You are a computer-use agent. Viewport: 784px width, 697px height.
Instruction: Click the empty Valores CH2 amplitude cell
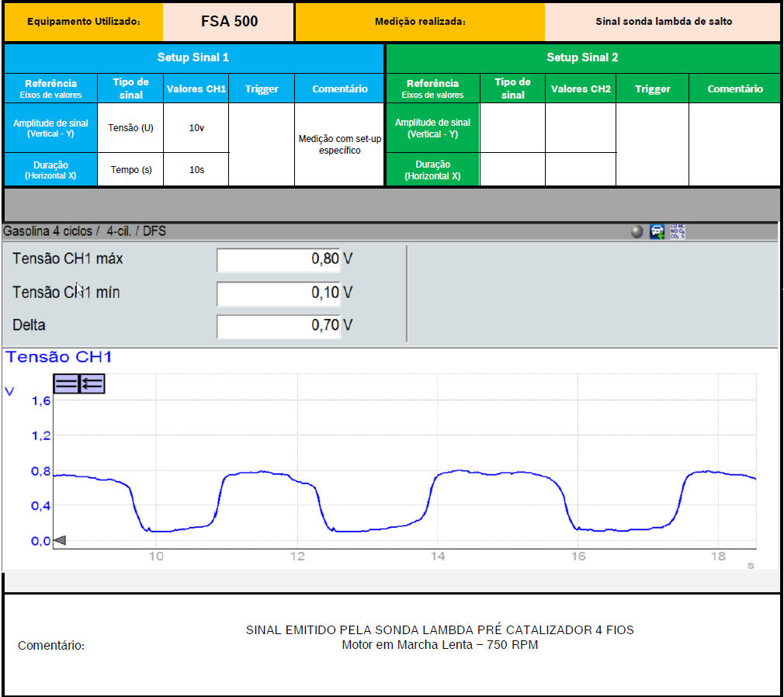point(580,127)
